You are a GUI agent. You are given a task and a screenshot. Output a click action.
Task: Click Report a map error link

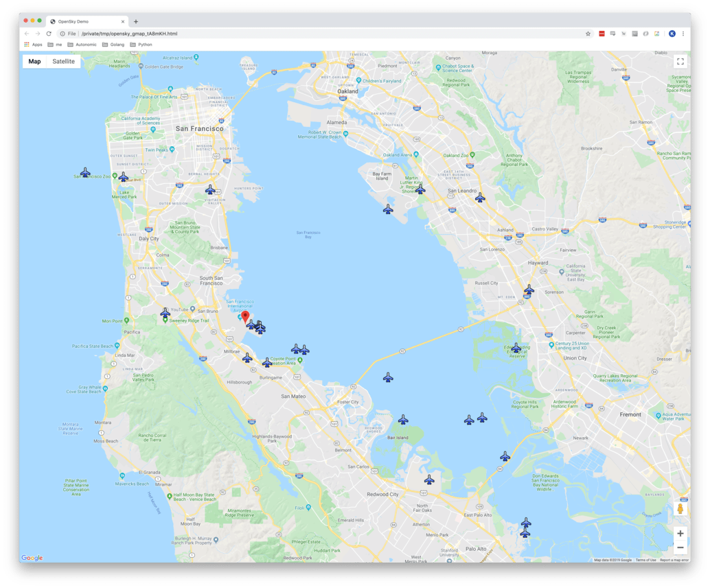674,560
